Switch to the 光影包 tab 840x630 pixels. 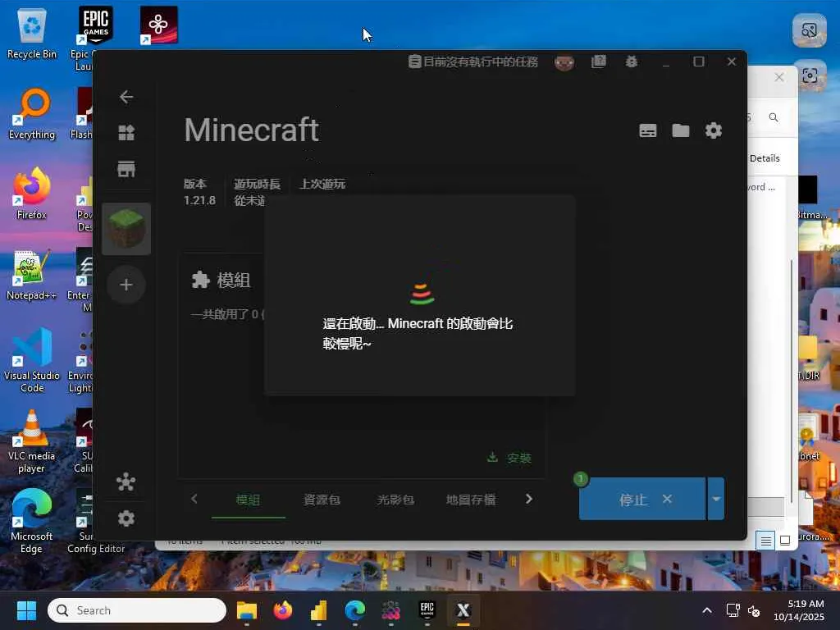[395, 500]
